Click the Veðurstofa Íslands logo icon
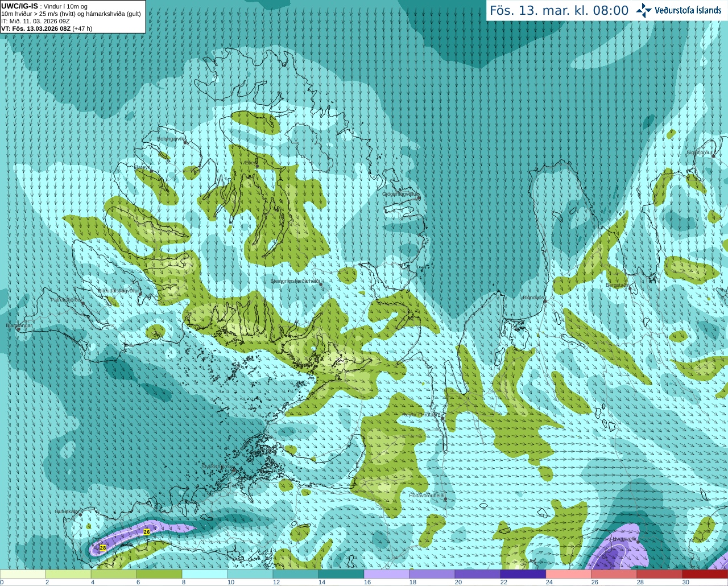 click(644, 10)
